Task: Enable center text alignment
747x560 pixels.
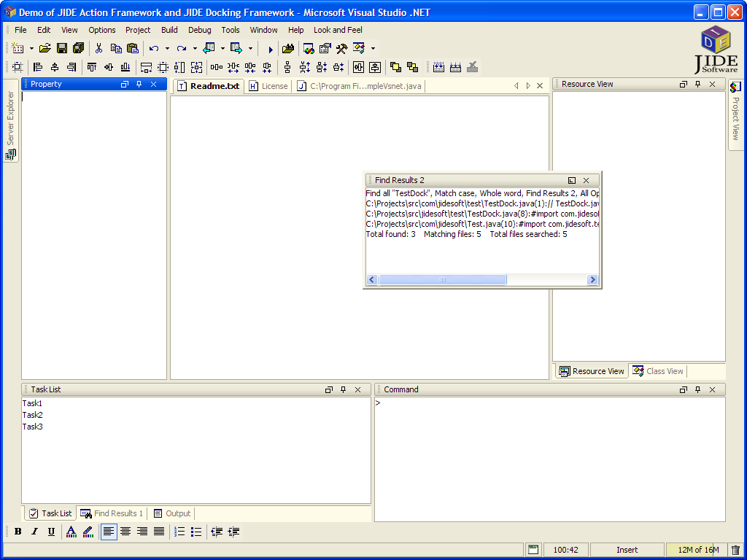Action: [125, 532]
